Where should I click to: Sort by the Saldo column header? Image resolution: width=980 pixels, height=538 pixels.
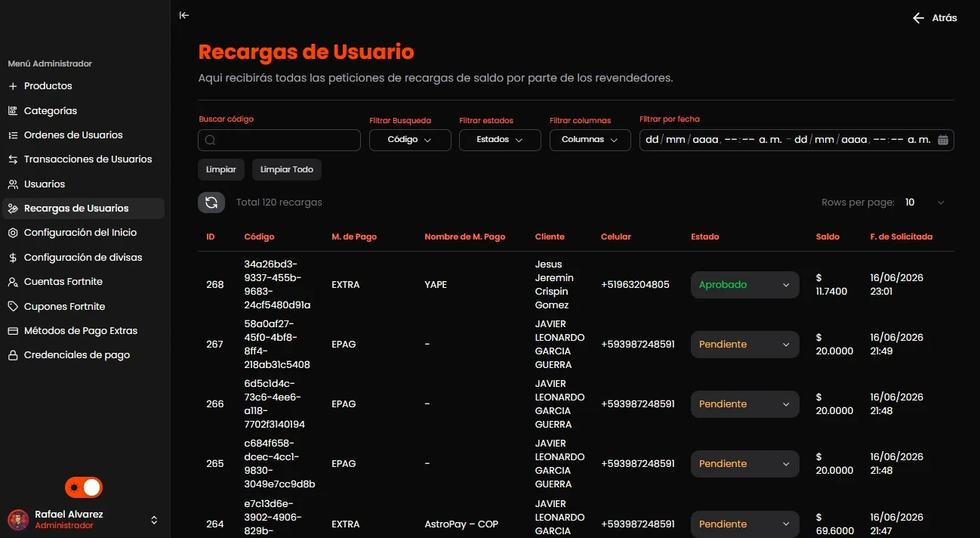click(x=827, y=237)
